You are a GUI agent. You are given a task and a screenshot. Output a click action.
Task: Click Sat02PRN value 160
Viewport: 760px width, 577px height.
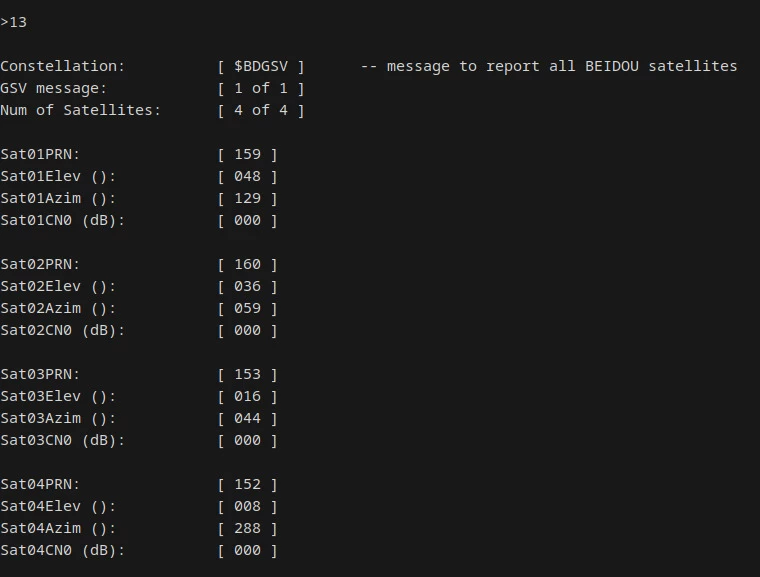(x=248, y=264)
